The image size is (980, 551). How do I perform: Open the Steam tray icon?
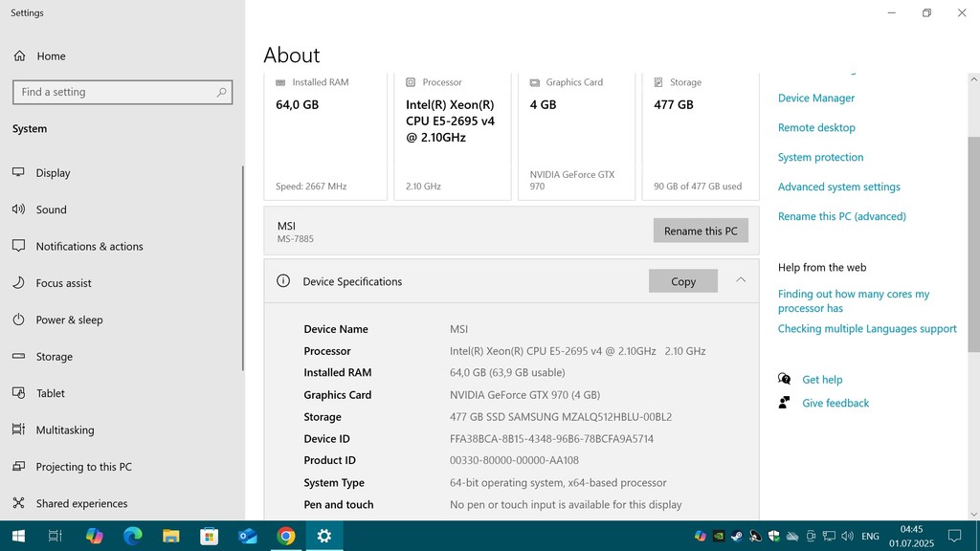737,536
